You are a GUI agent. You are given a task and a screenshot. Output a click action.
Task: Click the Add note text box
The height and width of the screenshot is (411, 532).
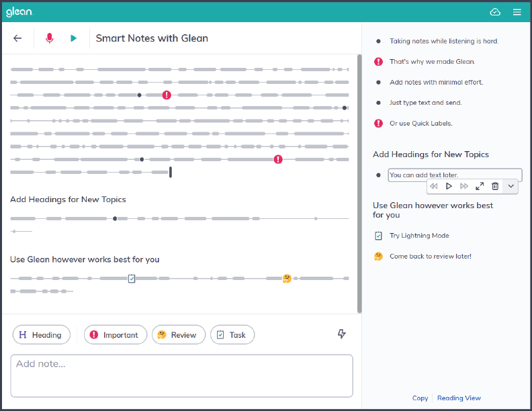(181, 375)
